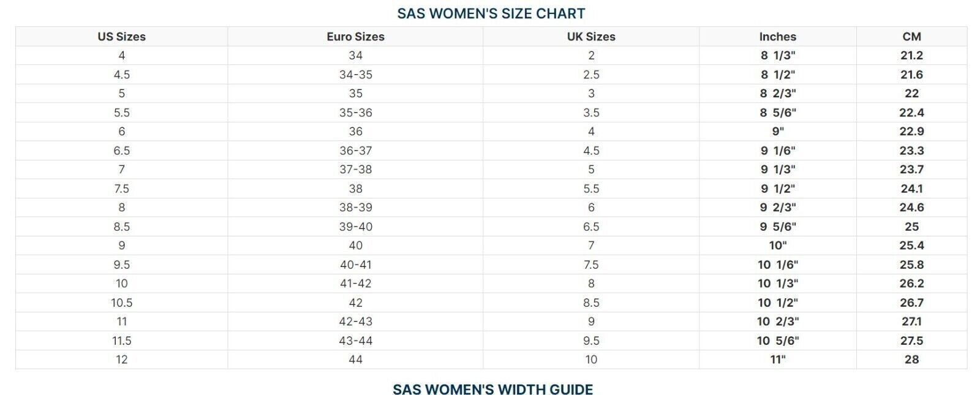Select the US Sizes column header
Viewport: 980px width, 395px height.
point(122,37)
